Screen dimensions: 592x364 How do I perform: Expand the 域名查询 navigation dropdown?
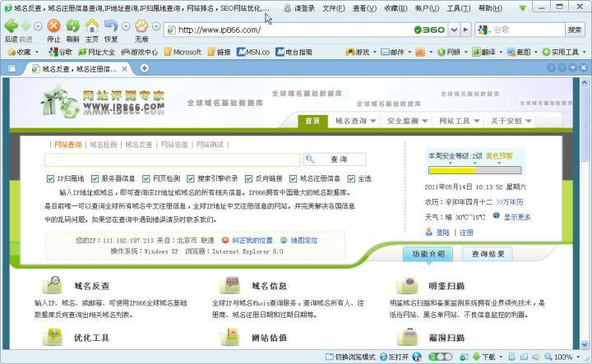pyautogui.click(x=355, y=121)
